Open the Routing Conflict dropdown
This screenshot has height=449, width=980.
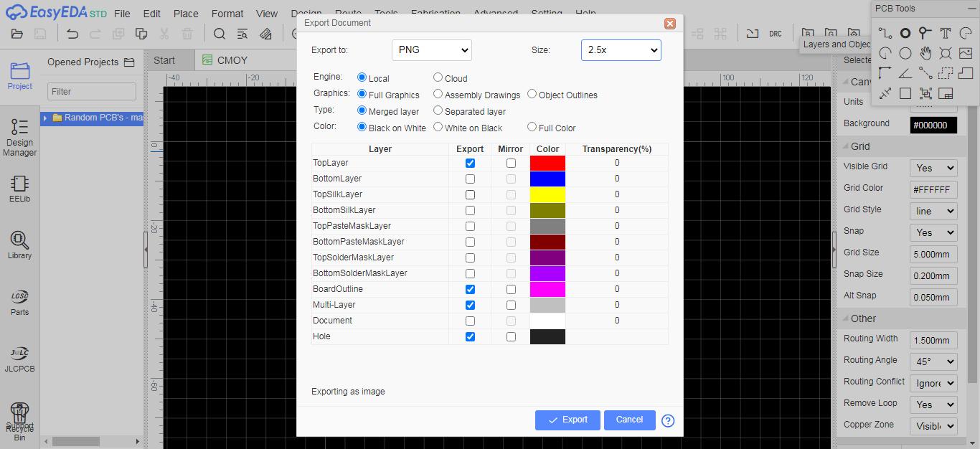933,383
